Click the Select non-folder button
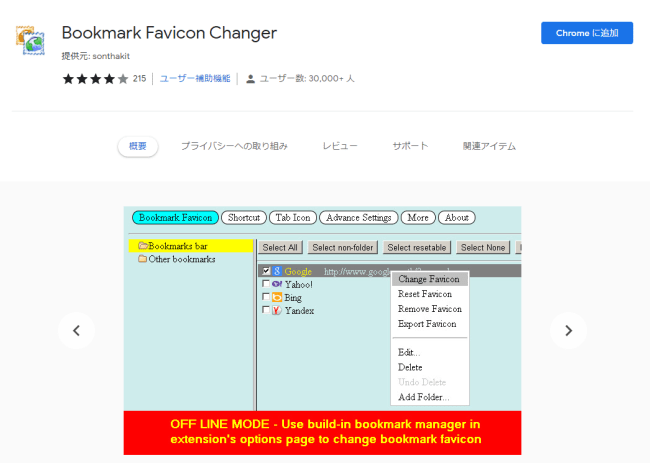 tap(343, 247)
